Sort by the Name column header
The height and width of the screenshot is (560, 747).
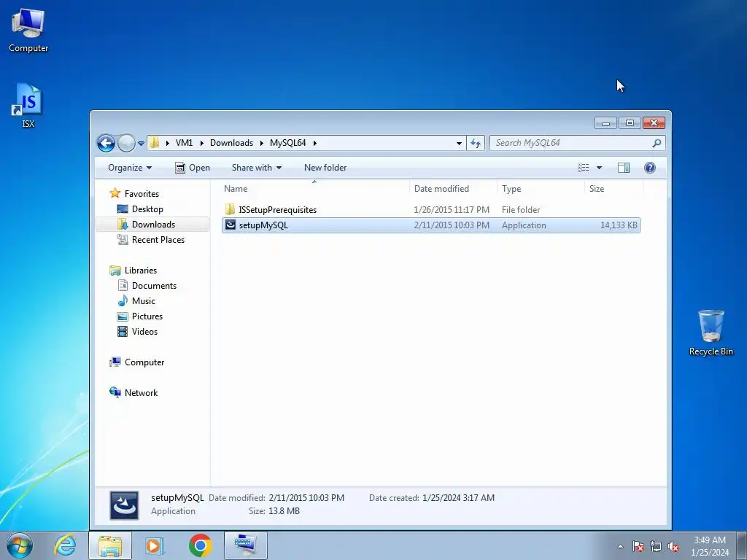click(x=314, y=189)
